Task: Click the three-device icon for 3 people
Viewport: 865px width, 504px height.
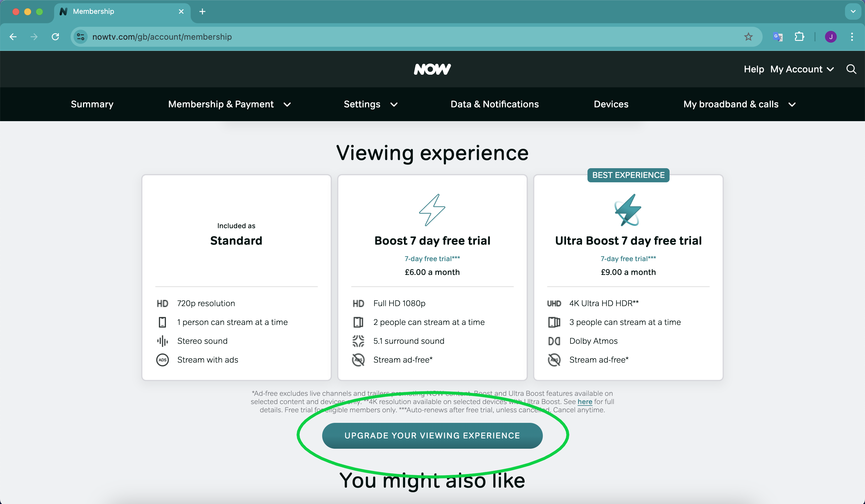Action: [x=554, y=322]
